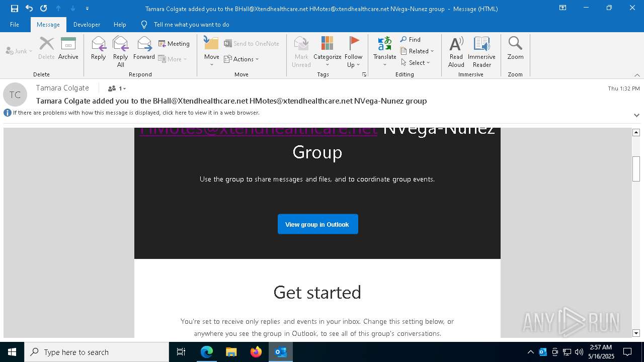Screen dimensions: 644x362
Task: Show hidden system tray icons
Action: [530, 352]
